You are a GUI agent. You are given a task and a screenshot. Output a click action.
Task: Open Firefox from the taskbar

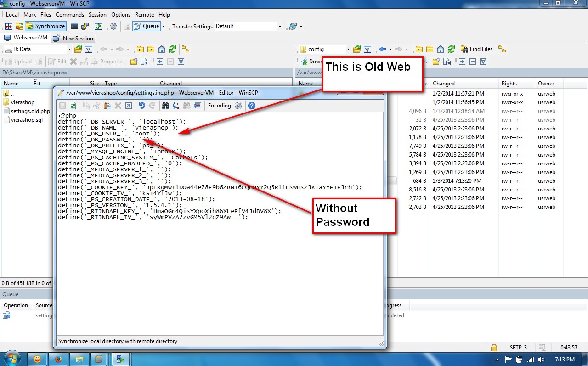[x=57, y=359]
